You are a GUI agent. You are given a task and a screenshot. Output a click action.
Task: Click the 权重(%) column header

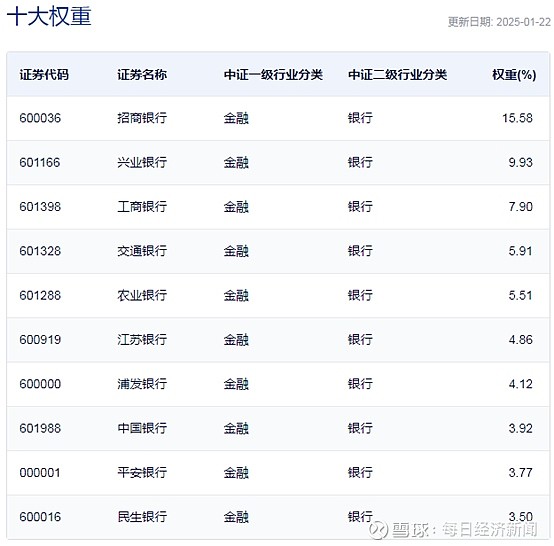pyautogui.click(x=514, y=75)
